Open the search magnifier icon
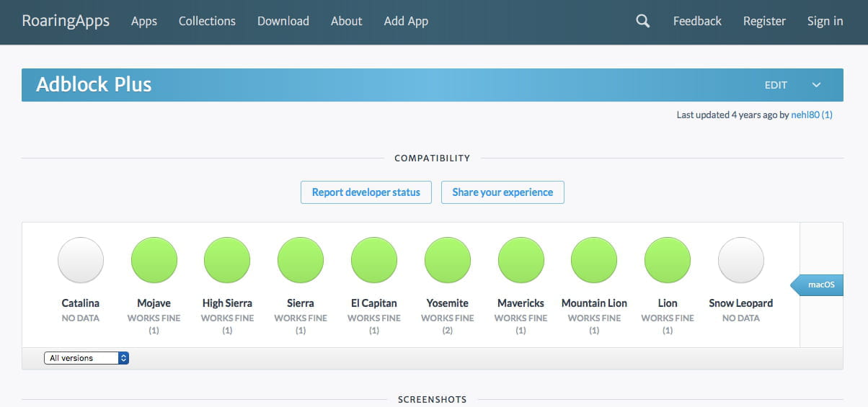868x407 pixels. (642, 22)
